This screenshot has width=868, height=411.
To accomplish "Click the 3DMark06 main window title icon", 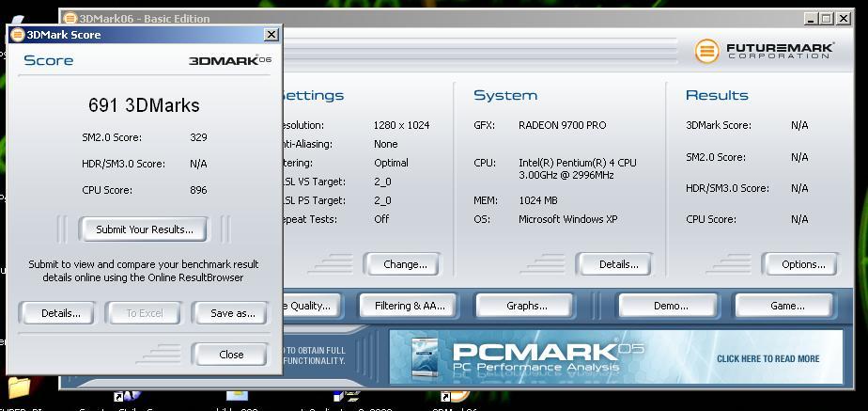I will pyautogui.click(x=70, y=18).
